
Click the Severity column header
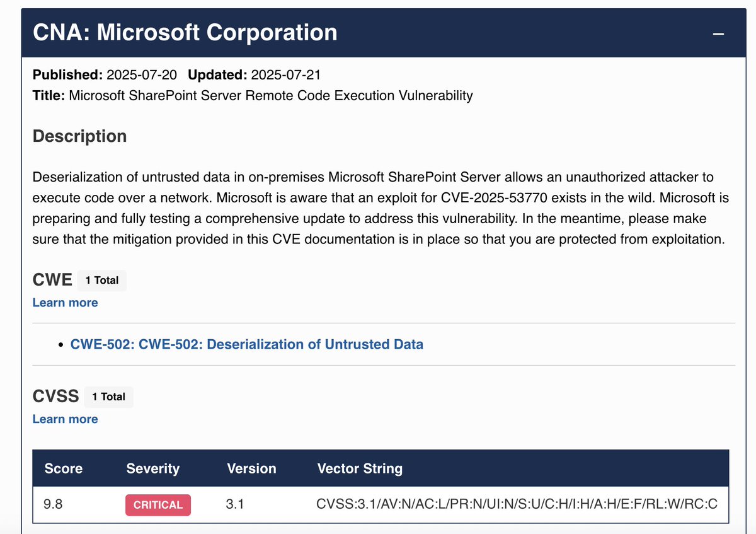(153, 468)
